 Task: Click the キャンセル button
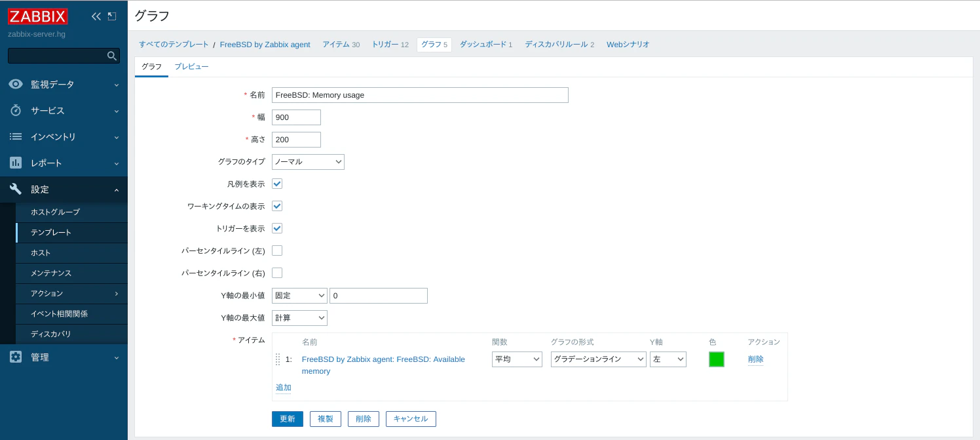[x=411, y=419]
